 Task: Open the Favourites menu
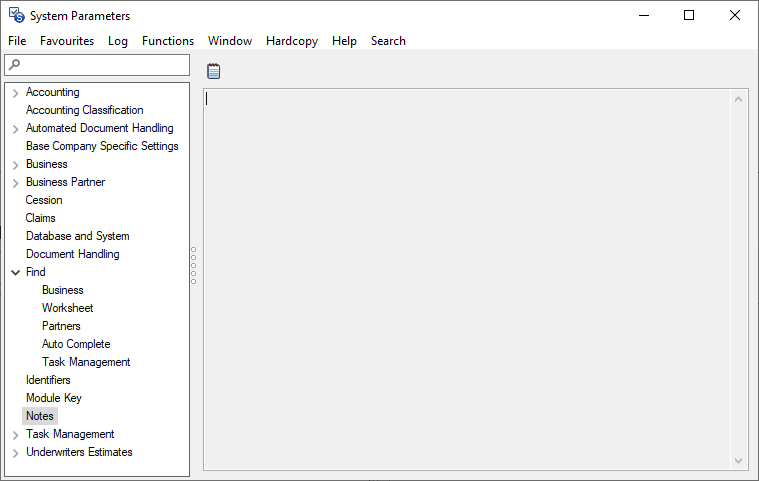point(67,41)
